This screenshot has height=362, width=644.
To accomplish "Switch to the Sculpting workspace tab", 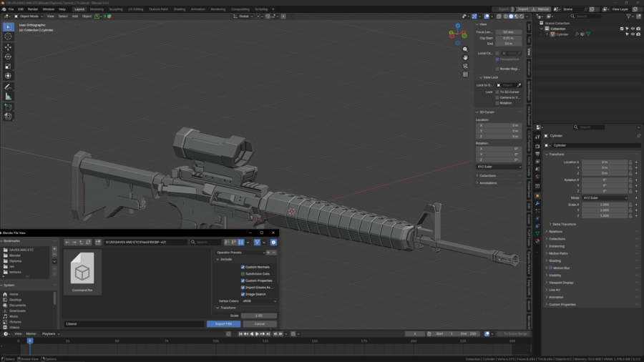I will tap(115, 9).
